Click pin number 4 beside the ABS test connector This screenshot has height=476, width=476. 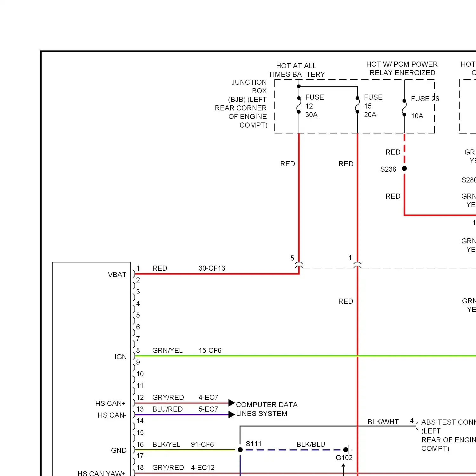[412, 421]
